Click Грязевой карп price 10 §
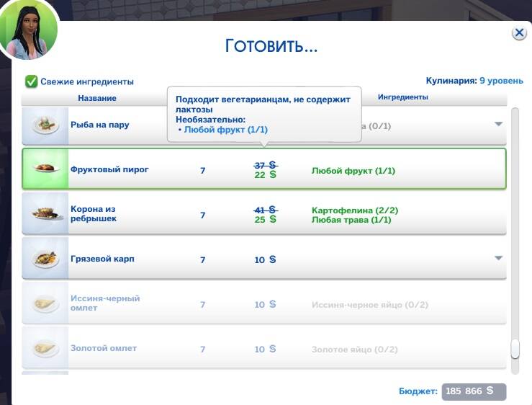The height and width of the screenshot is (405, 532). [266, 260]
